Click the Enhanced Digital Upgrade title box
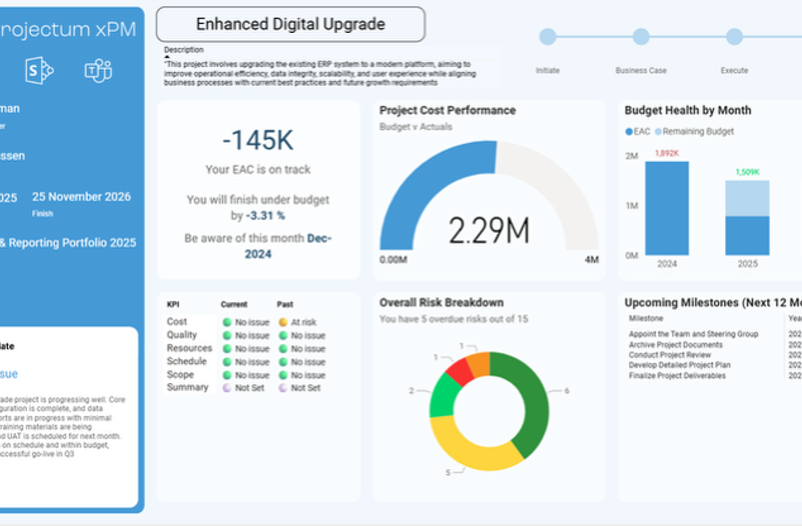This screenshot has height=526, width=802. (290, 24)
